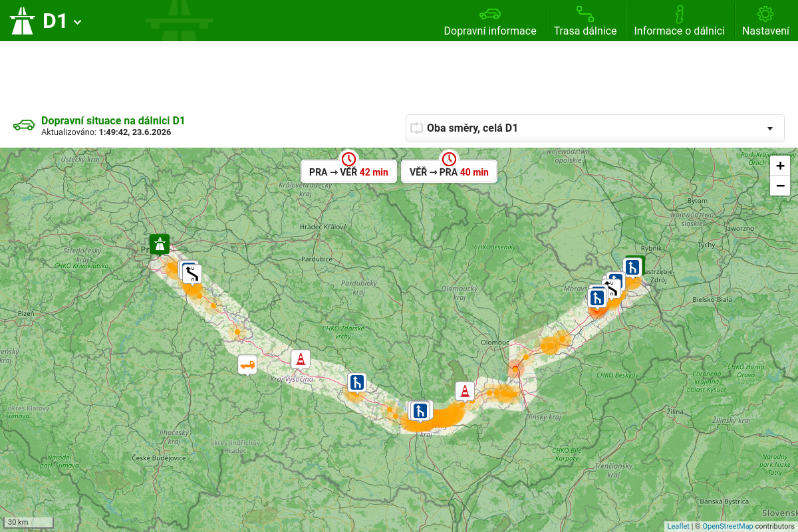Screen dimensions: 798x532
Task: Zoom out the map
Action: pos(780,186)
